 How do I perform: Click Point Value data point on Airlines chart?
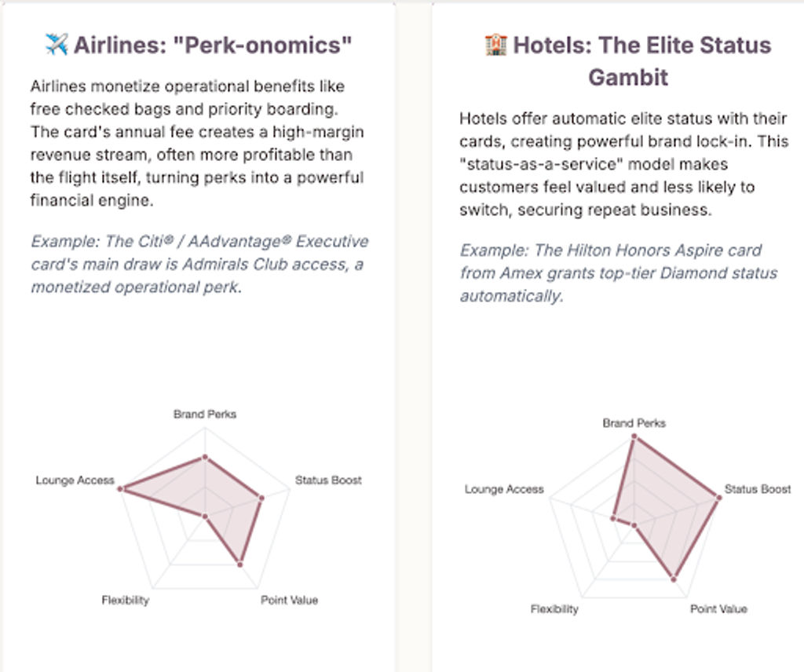[x=240, y=564]
